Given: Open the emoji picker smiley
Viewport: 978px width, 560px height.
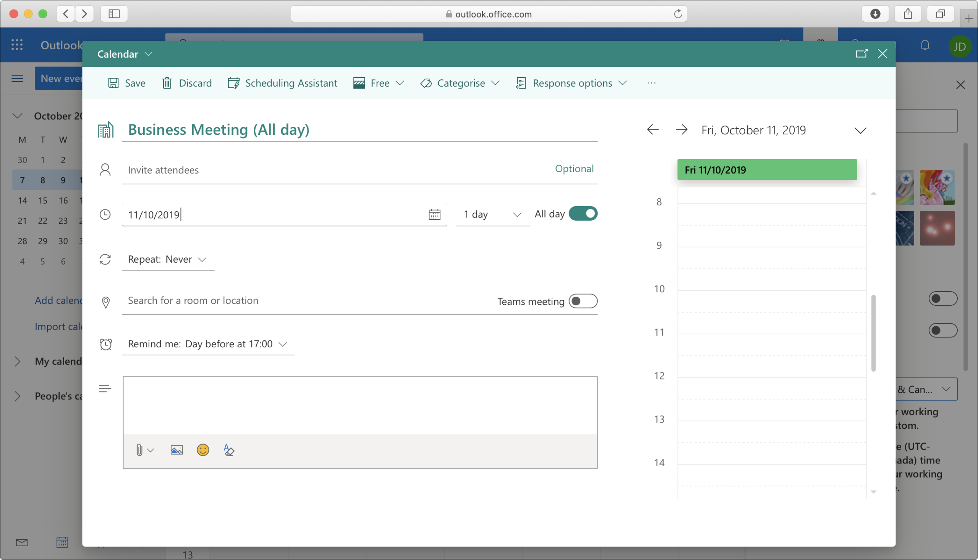Looking at the screenshot, I should pyautogui.click(x=203, y=450).
